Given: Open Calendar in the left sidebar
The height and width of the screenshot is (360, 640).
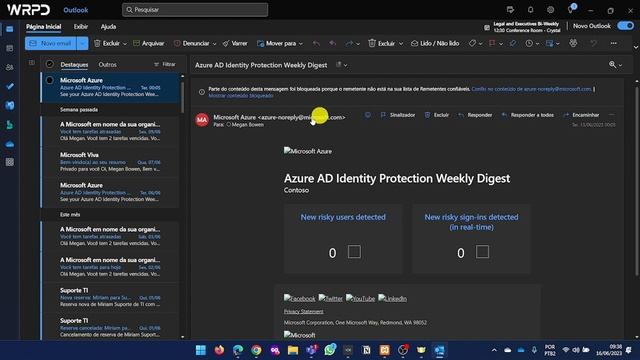Looking at the screenshot, I should (10, 48).
